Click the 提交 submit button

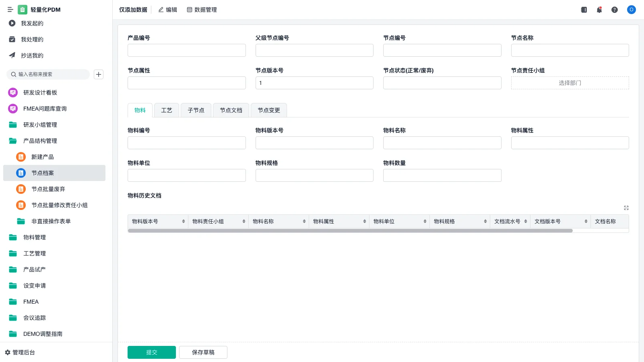point(151,352)
